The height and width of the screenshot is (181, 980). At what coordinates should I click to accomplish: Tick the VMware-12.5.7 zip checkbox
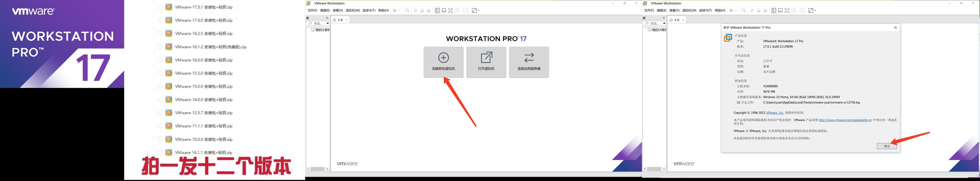point(160,113)
